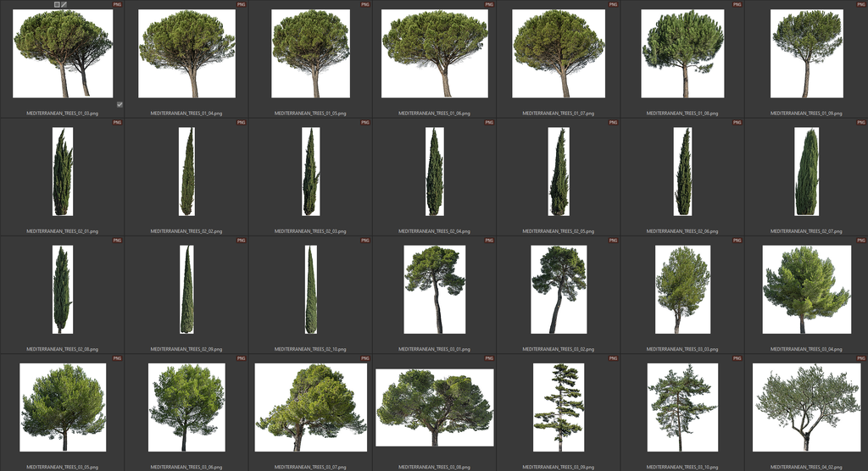The image size is (868, 471).
Task: Select the MEDITERRANEAN_TREES_01_04 stone pine thumbnail
Action: (x=186, y=53)
